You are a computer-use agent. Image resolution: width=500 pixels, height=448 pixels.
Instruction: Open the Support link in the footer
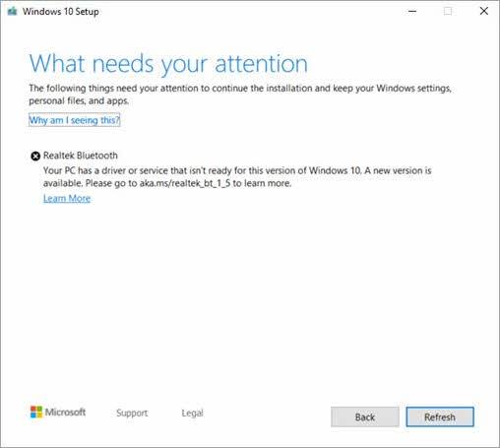click(x=132, y=413)
